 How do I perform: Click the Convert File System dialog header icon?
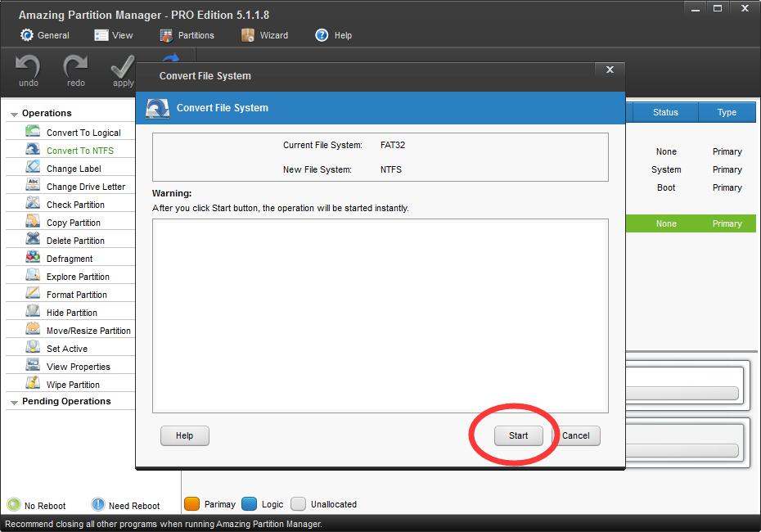click(158, 108)
